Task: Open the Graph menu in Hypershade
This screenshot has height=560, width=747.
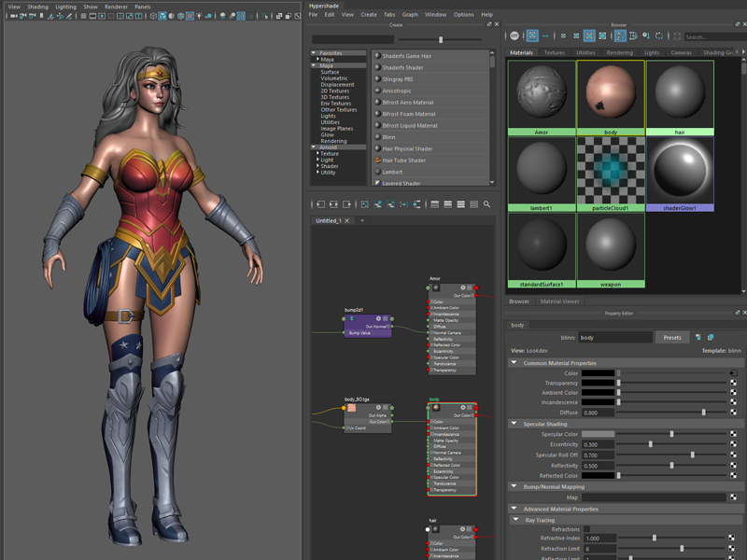Action: coord(410,14)
